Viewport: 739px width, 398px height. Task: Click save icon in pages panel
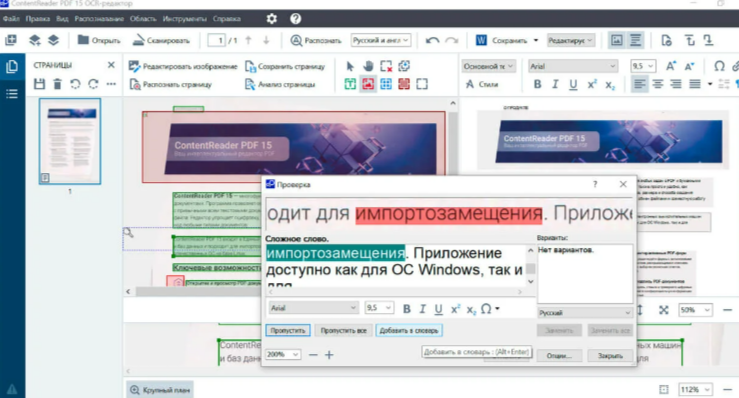coord(40,84)
